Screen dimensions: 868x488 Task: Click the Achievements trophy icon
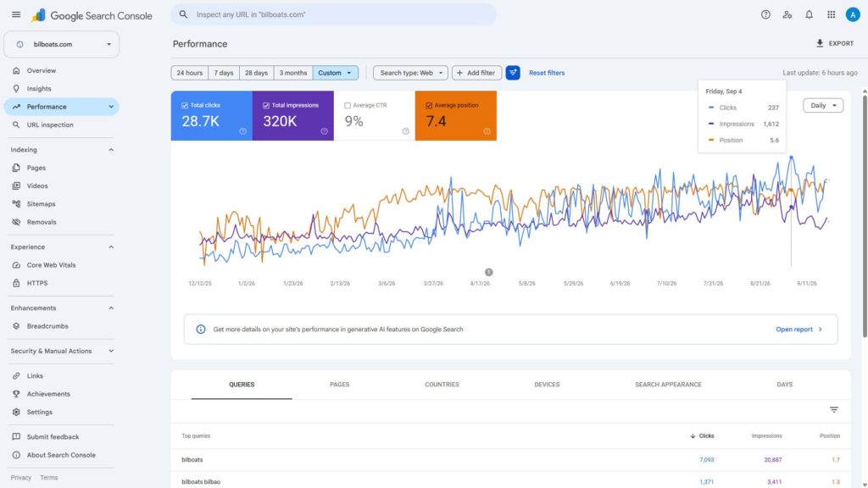coord(16,394)
